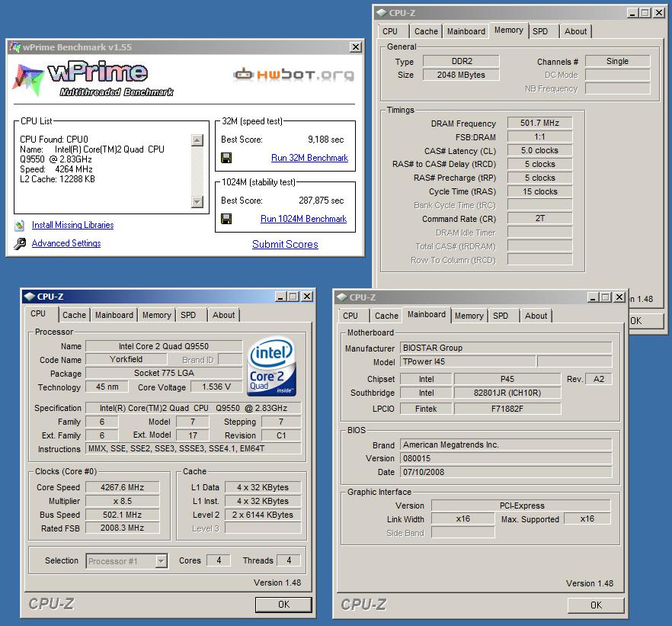Click the CPU-Z icon in the Mainboard window title bar

point(342,297)
